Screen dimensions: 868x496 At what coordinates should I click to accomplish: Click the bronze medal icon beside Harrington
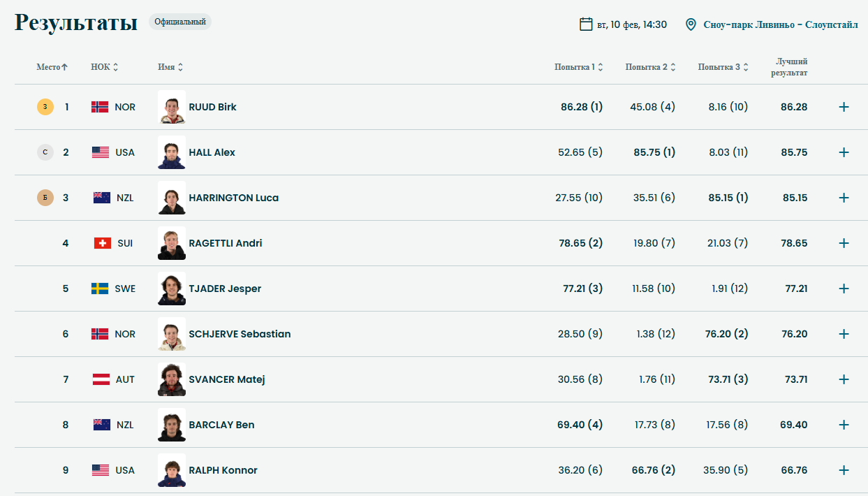tap(45, 198)
